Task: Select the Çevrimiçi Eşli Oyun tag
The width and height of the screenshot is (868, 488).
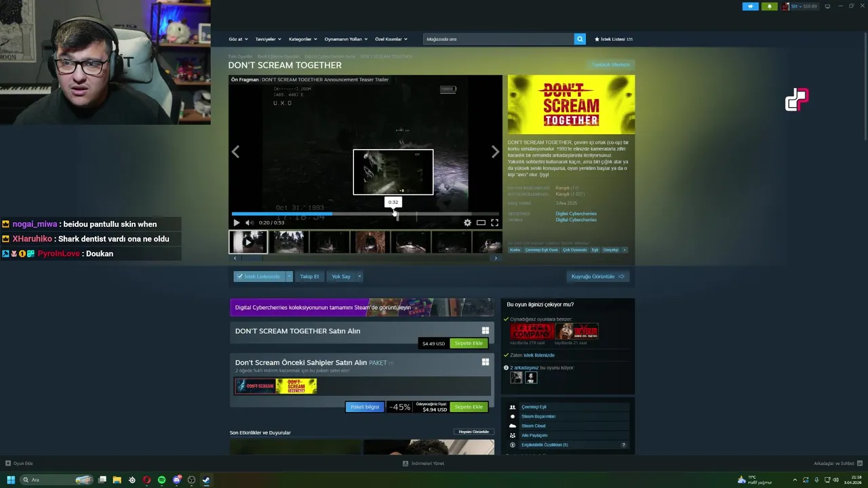Action: tap(541, 250)
